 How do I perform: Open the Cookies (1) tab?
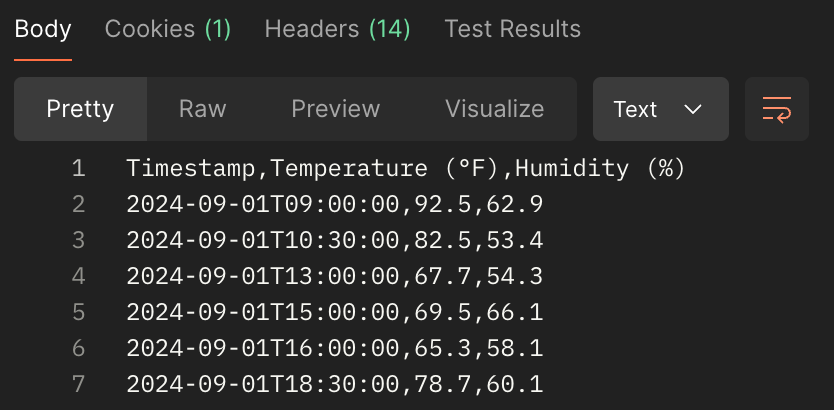click(x=167, y=29)
